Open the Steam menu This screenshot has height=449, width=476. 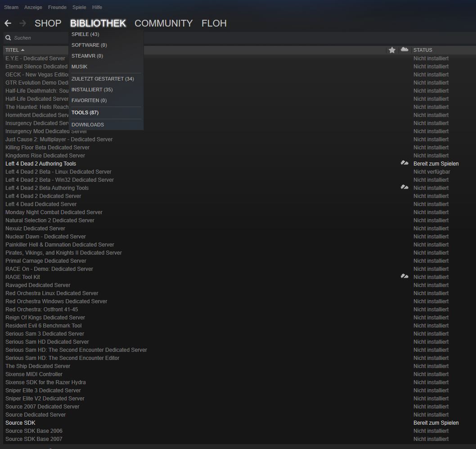[x=11, y=7]
